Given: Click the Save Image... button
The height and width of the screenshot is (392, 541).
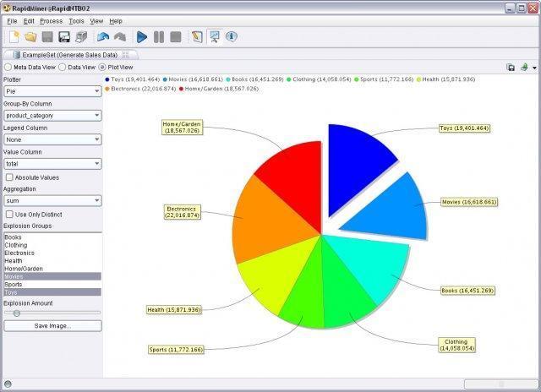Looking at the screenshot, I should pos(52,326).
